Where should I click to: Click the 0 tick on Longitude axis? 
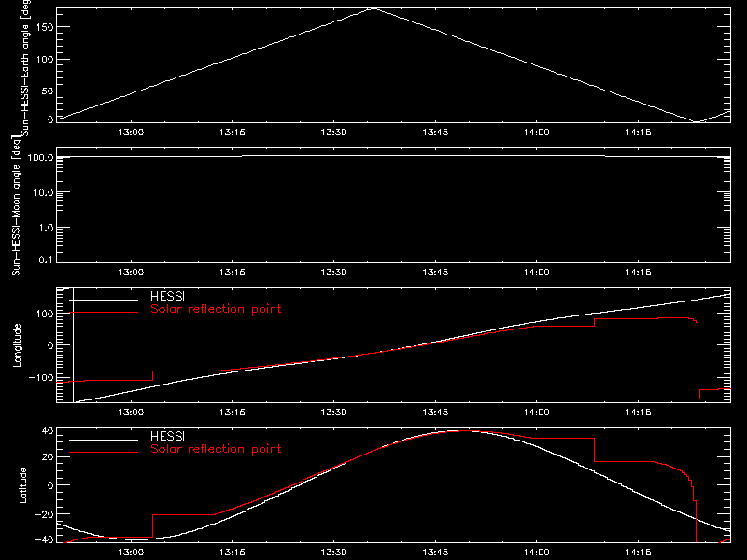tap(50, 345)
